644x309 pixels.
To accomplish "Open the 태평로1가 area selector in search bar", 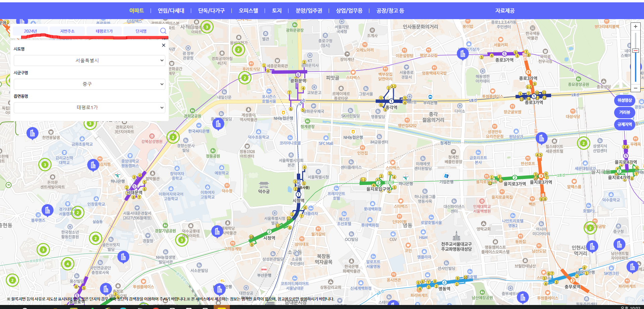I will tap(104, 31).
